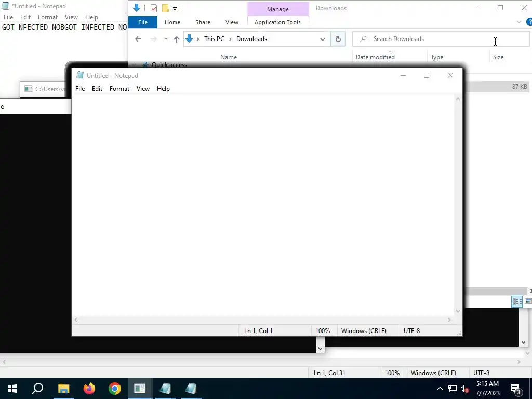This screenshot has height=399, width=532.
Task: Open the Application Tools ribbon tab
Action: (277, 22)
